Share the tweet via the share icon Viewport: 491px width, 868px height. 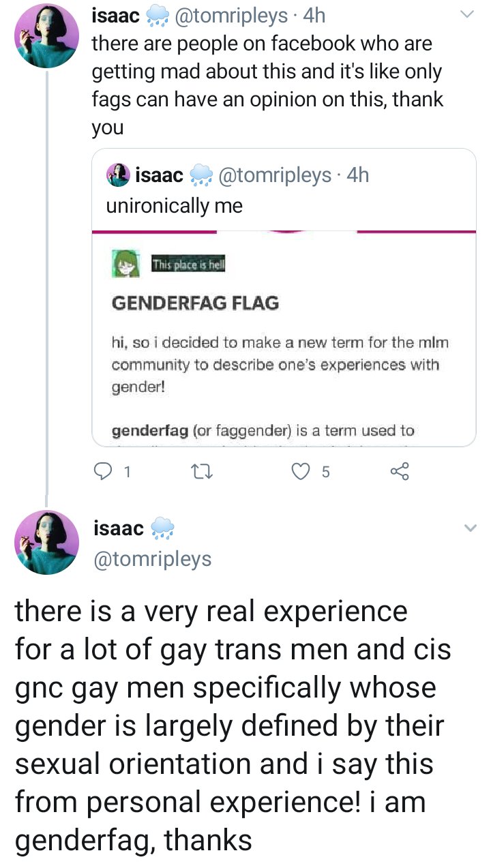[400, 471]
